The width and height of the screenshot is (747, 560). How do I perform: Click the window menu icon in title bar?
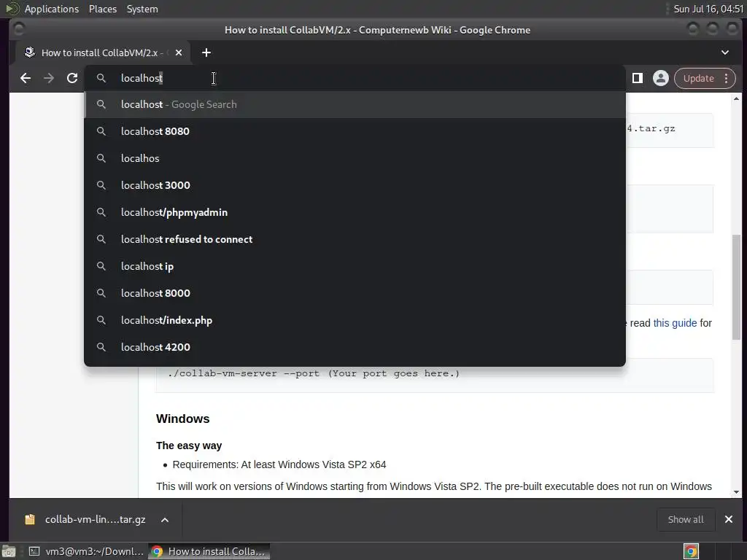click(x=18, y=29)
